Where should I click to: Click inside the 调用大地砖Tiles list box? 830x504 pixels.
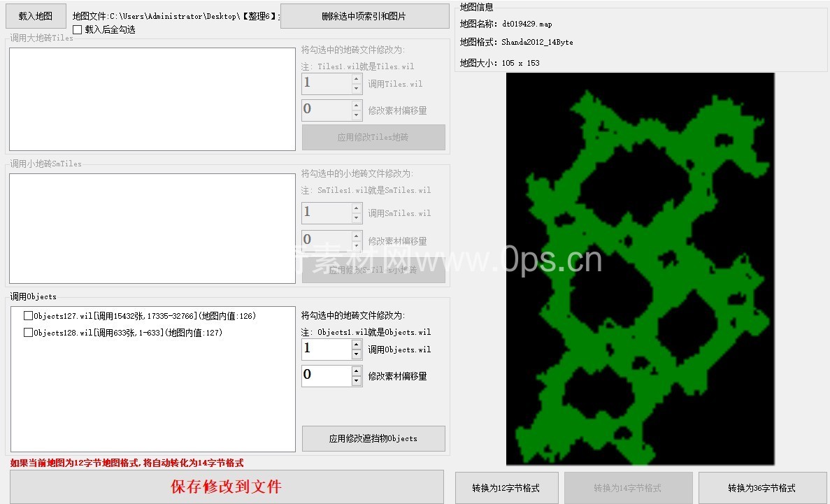tap(152, 99)
